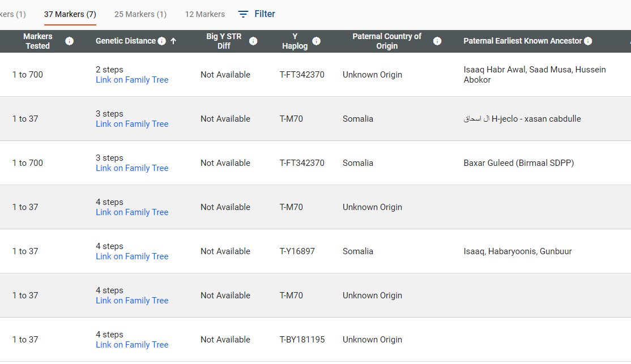Screen dimensions: 631x364
Task: Open the 12 Markers tab
Action: click(x=204, y=14)
